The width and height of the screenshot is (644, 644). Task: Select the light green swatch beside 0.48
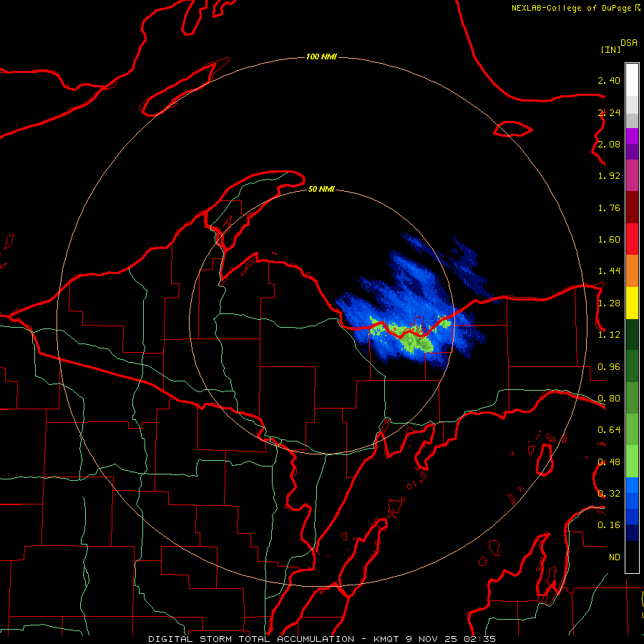(632, 462)
